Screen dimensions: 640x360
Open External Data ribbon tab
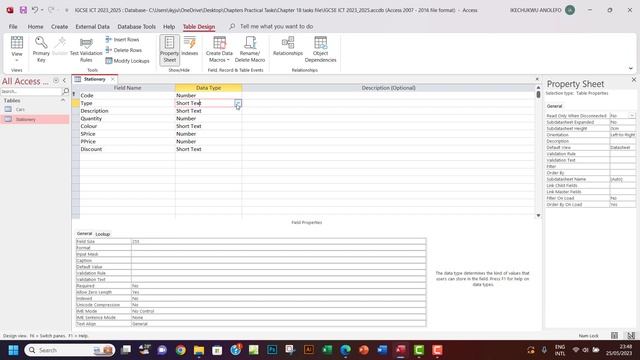(93, 27)
